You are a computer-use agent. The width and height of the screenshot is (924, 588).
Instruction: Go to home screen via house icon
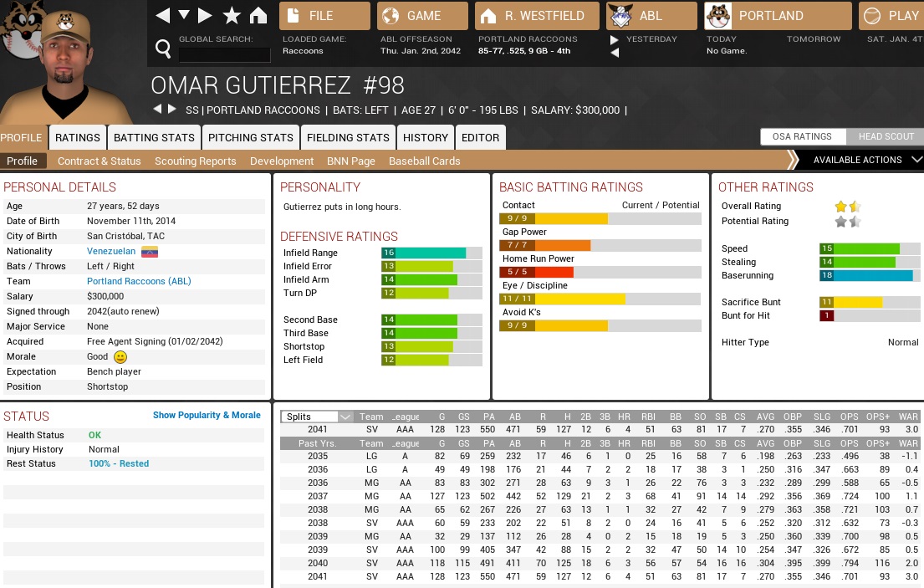click(x=258, y=16)
